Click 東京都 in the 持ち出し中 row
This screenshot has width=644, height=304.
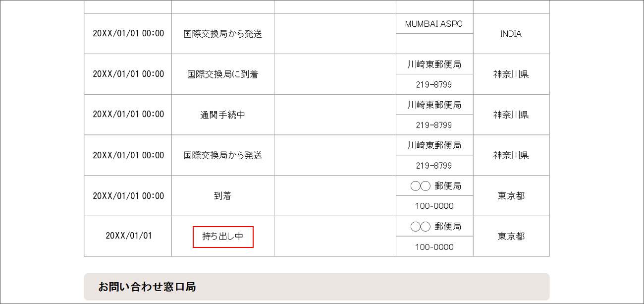(x=511, y=237)
